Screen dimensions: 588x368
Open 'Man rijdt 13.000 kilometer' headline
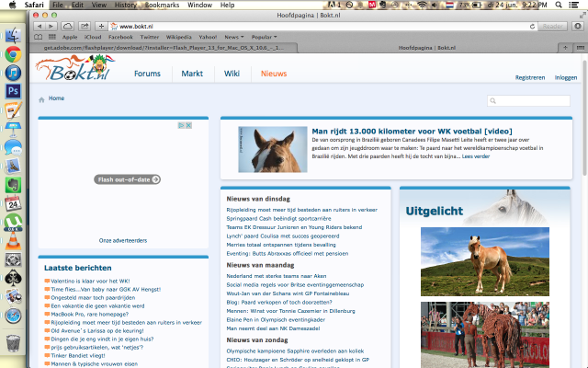pyautogui.click(x=412, y=131)
